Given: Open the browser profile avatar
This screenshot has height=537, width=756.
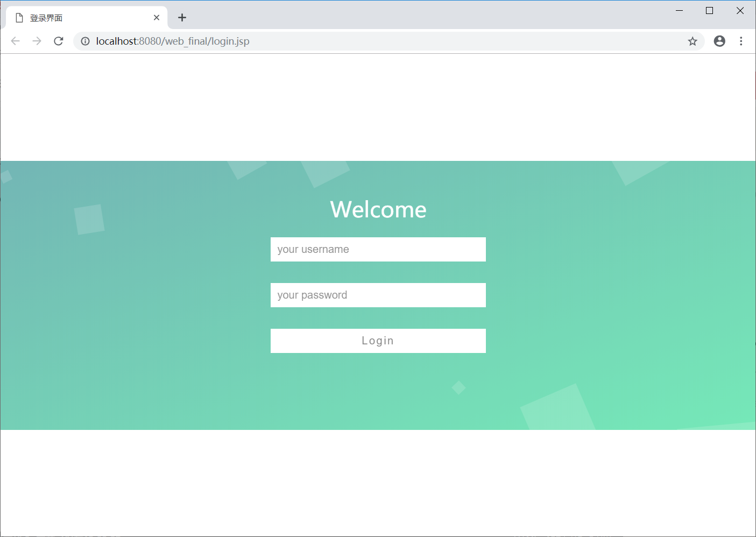Looking at the screenshot, I should [719, 41].
